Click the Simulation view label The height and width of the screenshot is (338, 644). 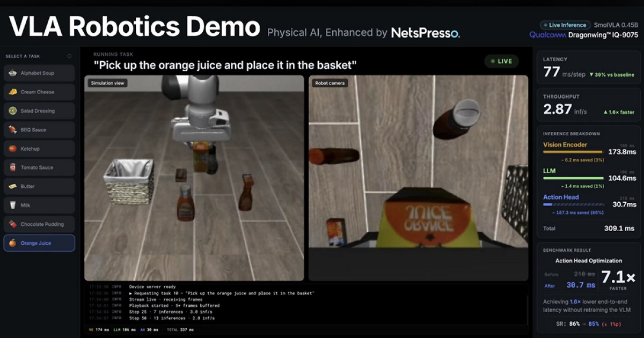click(108, 83)
